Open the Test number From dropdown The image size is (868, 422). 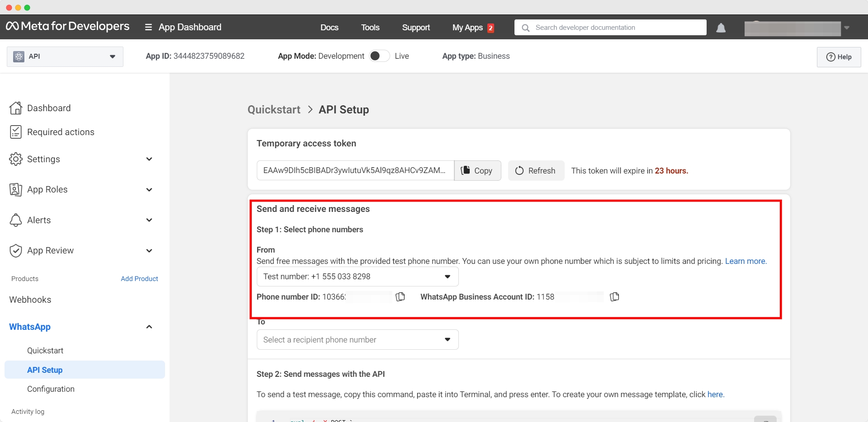(x=358, y=277)
